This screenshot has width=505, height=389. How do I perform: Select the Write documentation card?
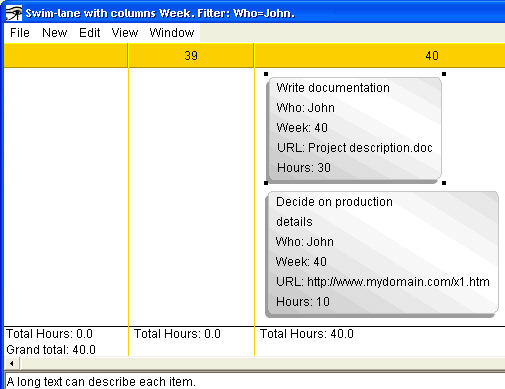[354, 130]
